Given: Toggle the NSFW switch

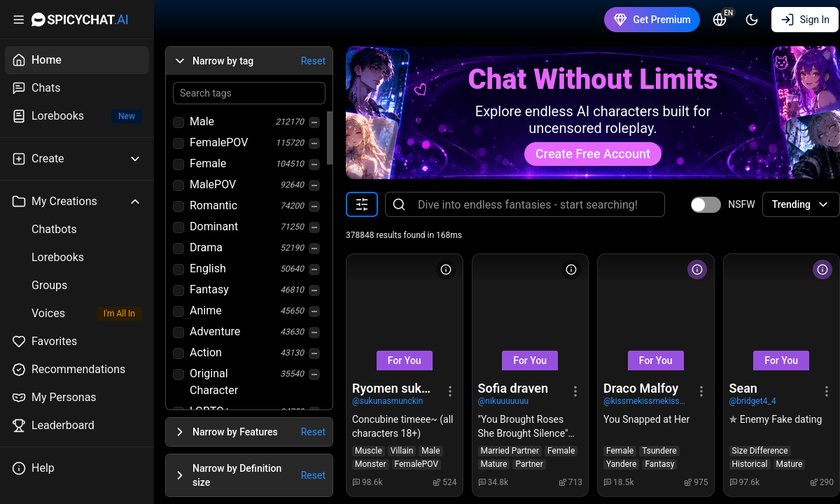Looking at the screenshot, I should (x=706, y=204).
